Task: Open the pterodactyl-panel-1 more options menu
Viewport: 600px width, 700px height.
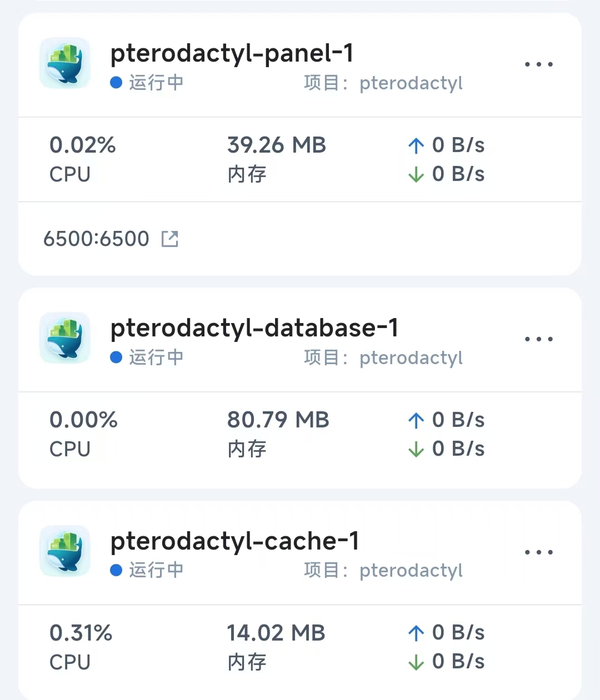Action: (539, 64)
